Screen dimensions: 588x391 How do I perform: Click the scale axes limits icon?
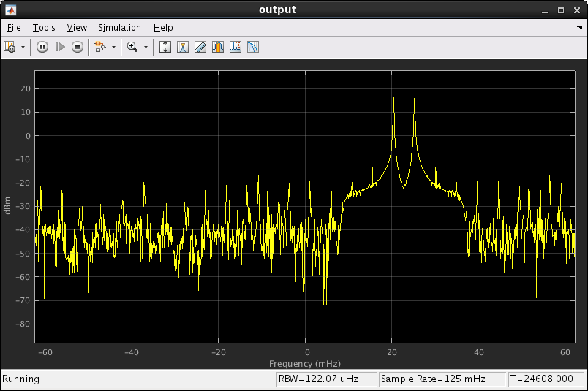pos(165,47)
